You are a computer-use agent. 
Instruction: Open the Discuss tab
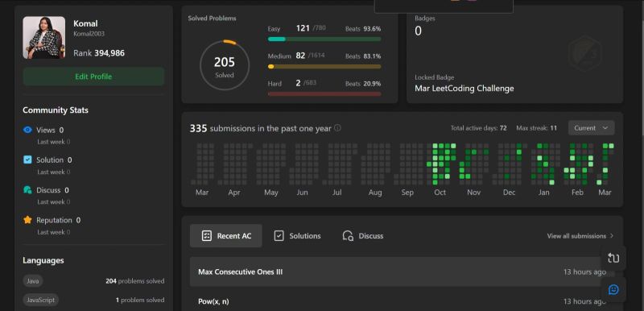coord(363,236)
